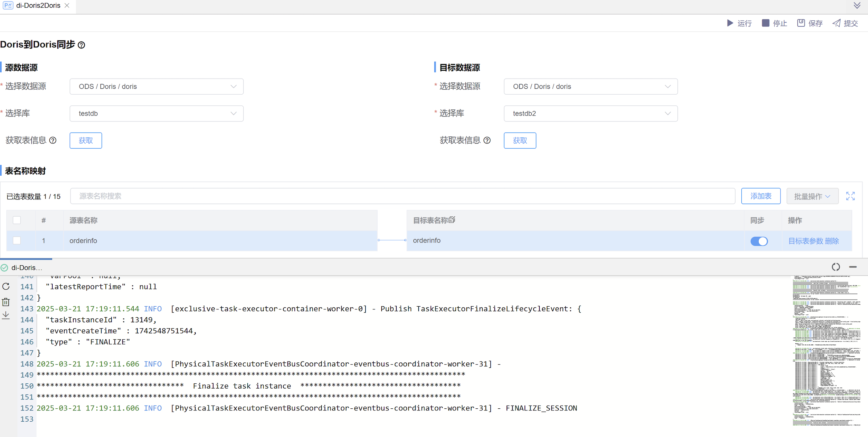Image resolution: width=868 pixels, height=437 pixels.
Task: Select the di-Doris... log tab
Action: point(26,268)
